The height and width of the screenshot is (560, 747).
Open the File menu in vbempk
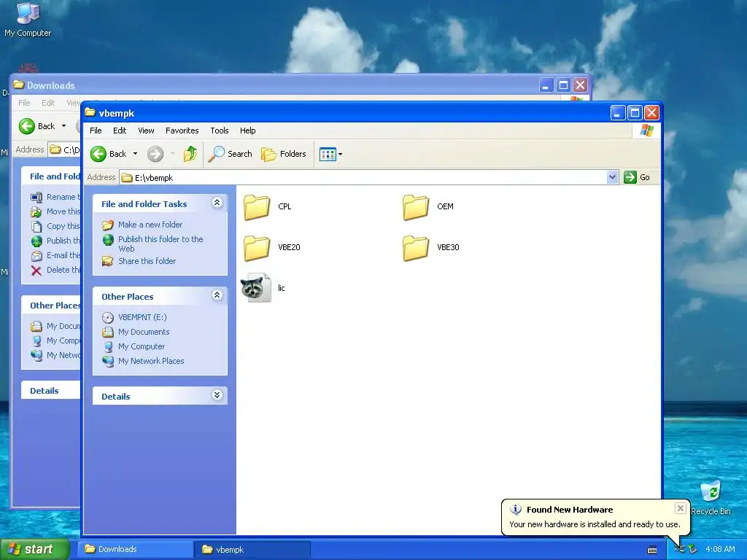(x=96, y=131)
